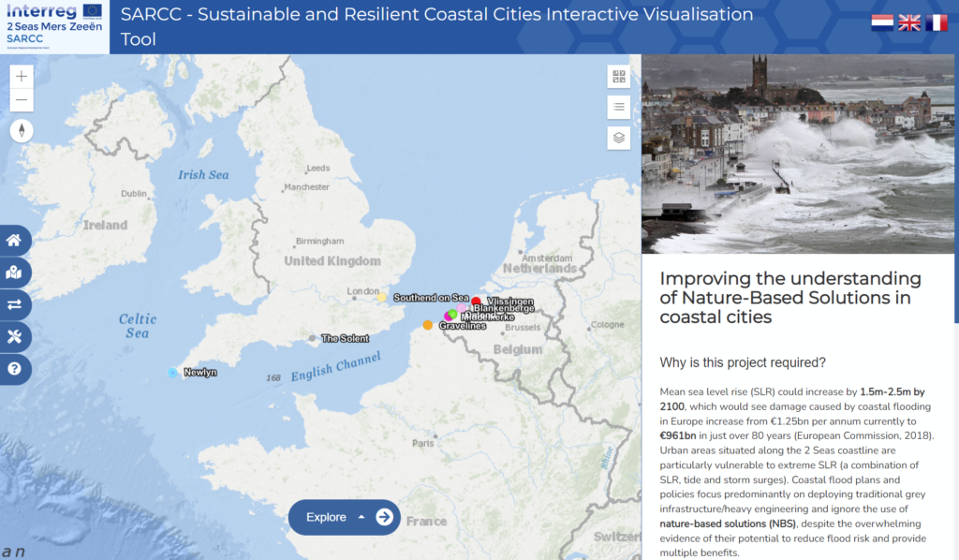The width and height of the screenshot is (959, 560).
Task: Open the layers panel on the map
Action: [x=618, y=137]
